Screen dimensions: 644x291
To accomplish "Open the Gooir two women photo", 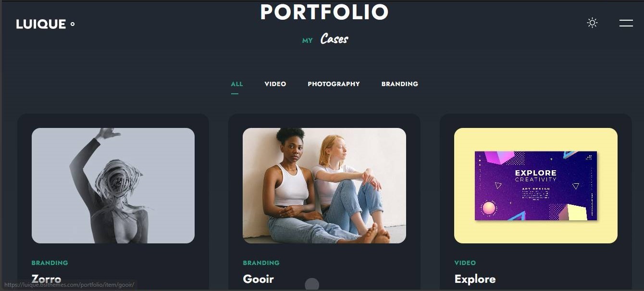I will [x=324, y=185].
